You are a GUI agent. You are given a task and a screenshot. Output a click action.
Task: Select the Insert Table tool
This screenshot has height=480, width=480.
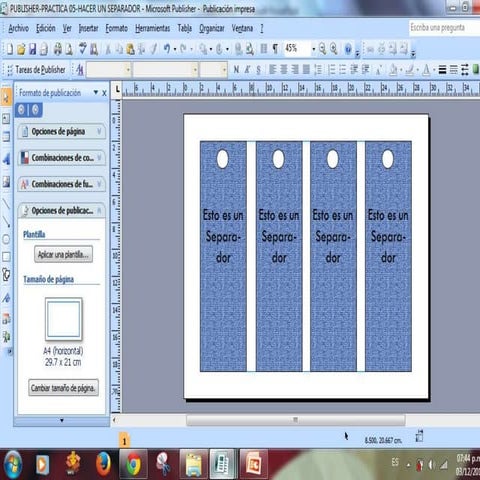coord(6,137)
